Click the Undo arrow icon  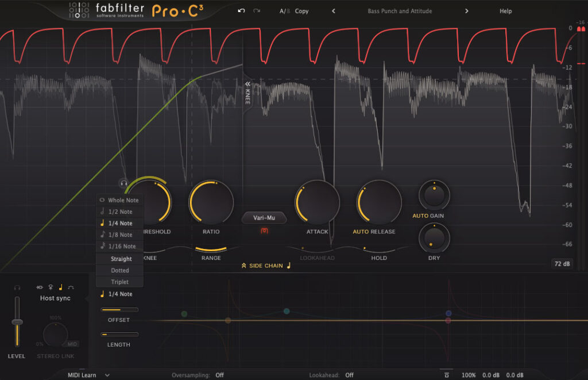tap(242, 11)
